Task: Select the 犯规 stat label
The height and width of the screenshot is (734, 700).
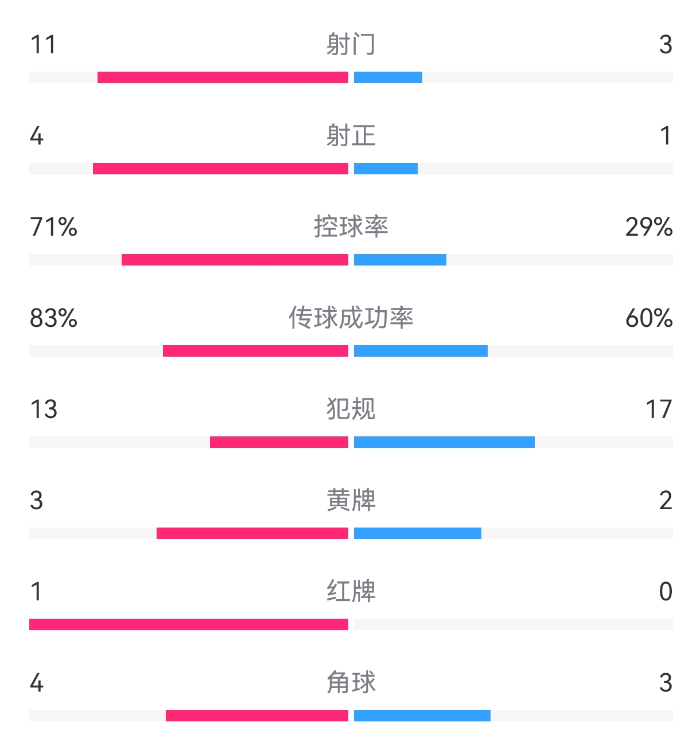Action: point(351,409)
